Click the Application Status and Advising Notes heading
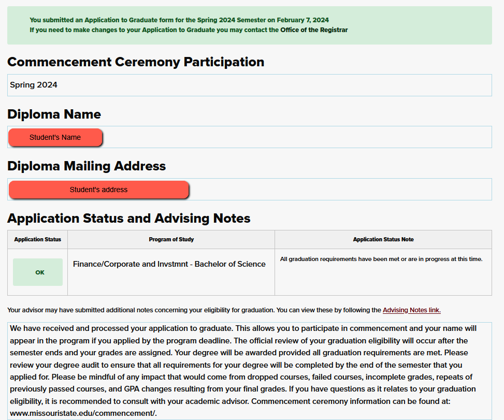This screenshot has height=420, width=504. tap(128, 219)
